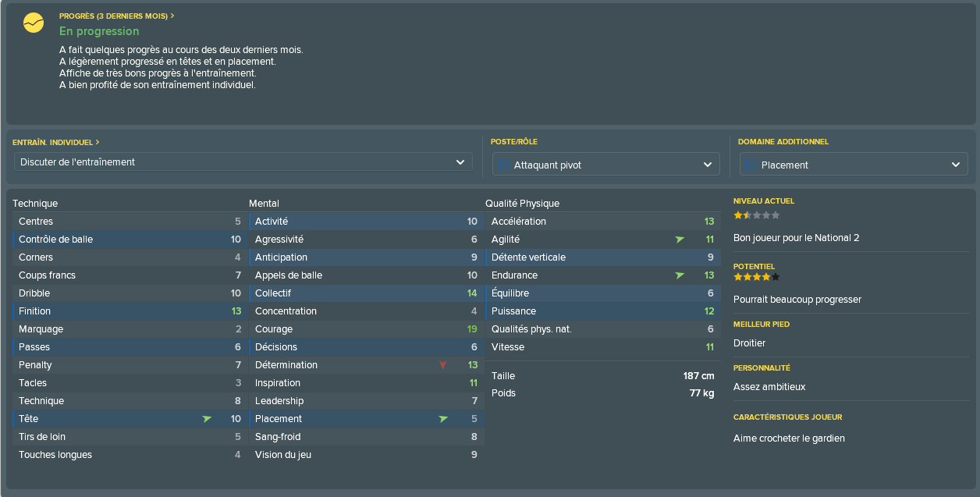Click the Courage attribute row
The image size is (980, 497).
(x=366, y=329)
